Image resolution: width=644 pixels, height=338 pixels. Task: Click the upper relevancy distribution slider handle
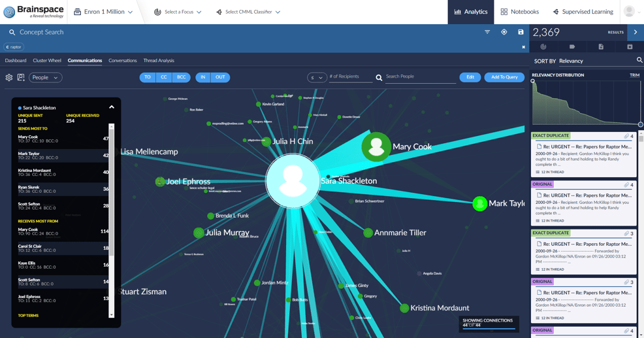(x=533, y=81)
